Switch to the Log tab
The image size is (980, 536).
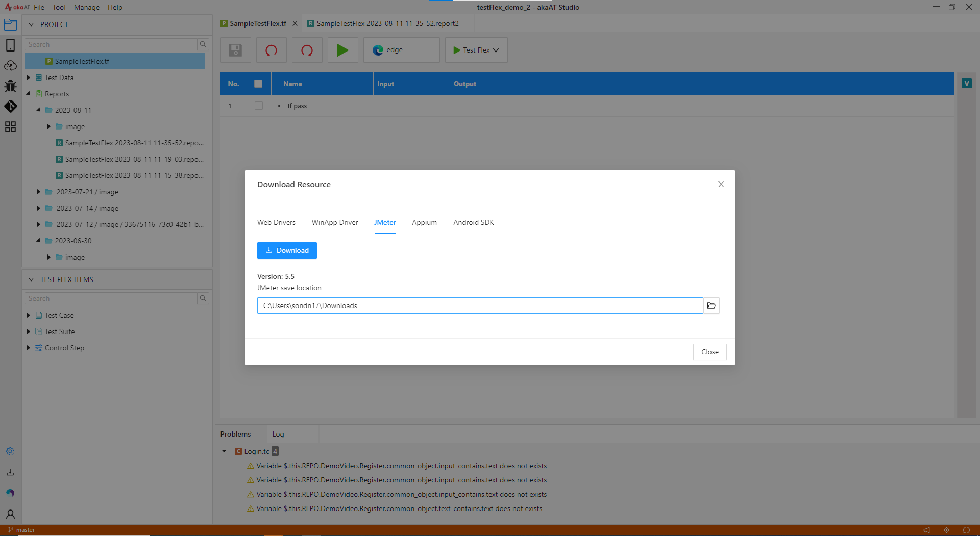coord(278,434)
